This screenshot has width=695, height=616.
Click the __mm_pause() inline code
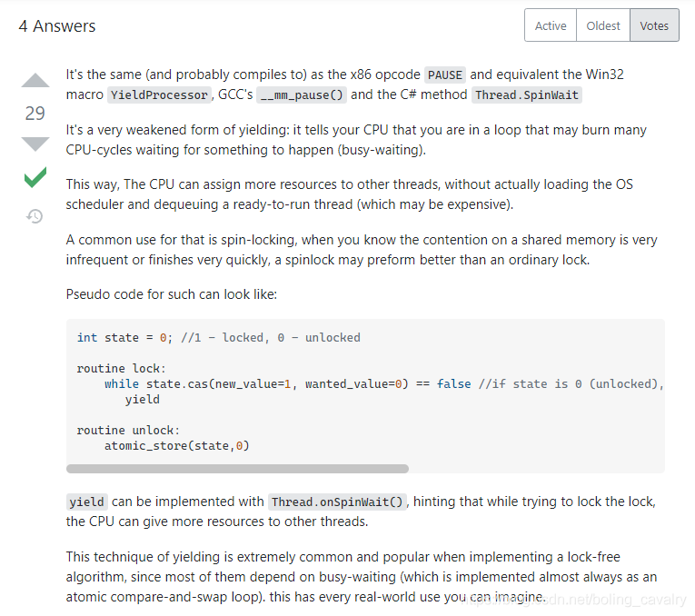click(302, 94)
